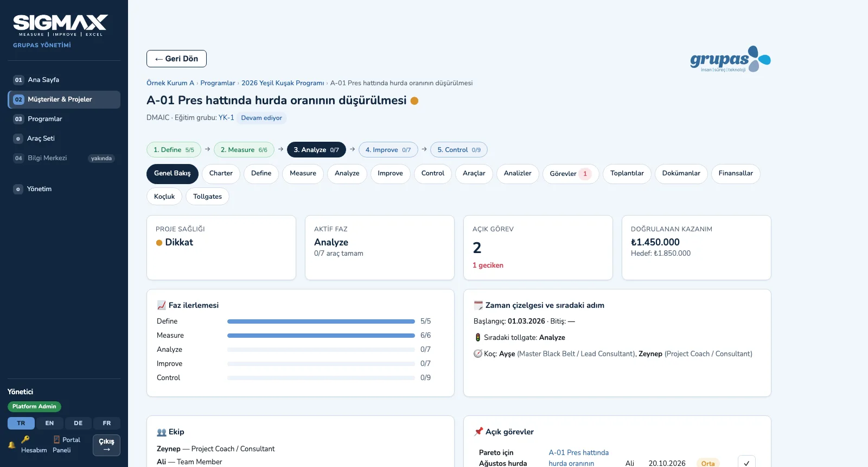Open the Koçluk tab
This screenshot has height=467, width=868.
pos(164,197)
